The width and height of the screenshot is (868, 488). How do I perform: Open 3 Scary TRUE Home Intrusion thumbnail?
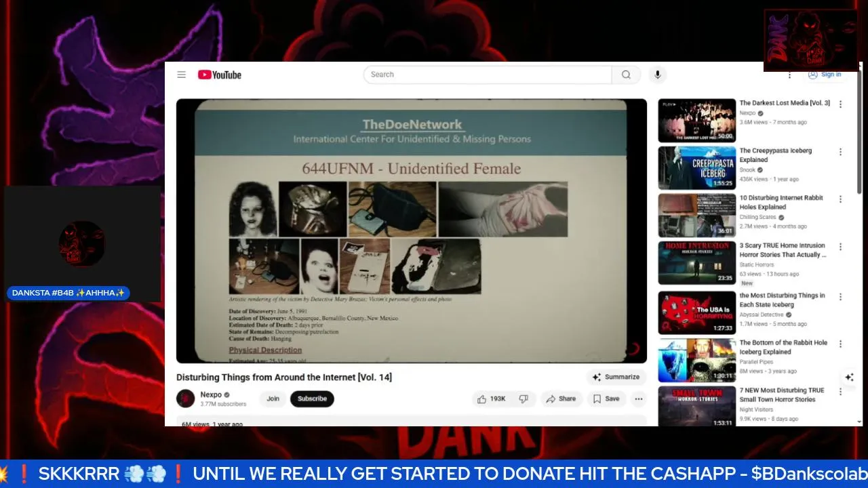tap(696, 263)
